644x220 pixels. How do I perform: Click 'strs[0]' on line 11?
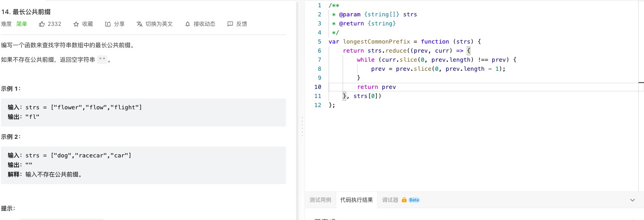pyautogui.click(x=366, y=96)
